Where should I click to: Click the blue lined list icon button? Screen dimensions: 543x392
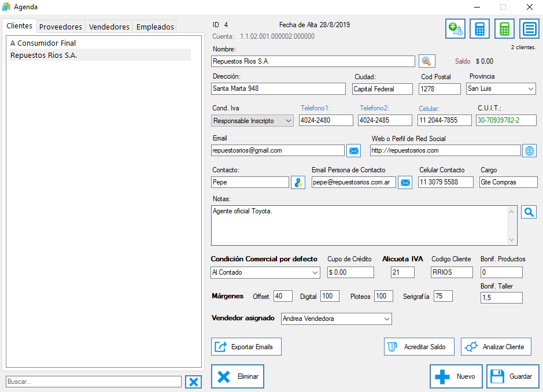click(530, 29)
